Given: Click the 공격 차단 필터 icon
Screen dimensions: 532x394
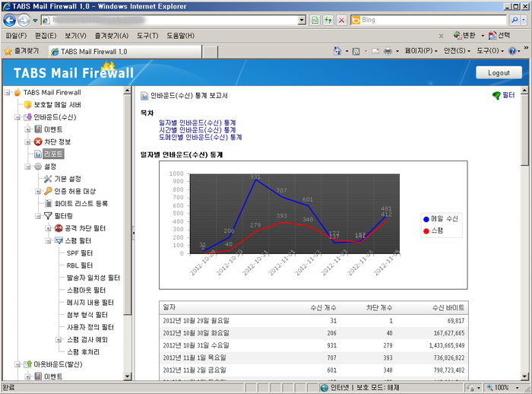Looking at the screenshot, I should [59, 228].
